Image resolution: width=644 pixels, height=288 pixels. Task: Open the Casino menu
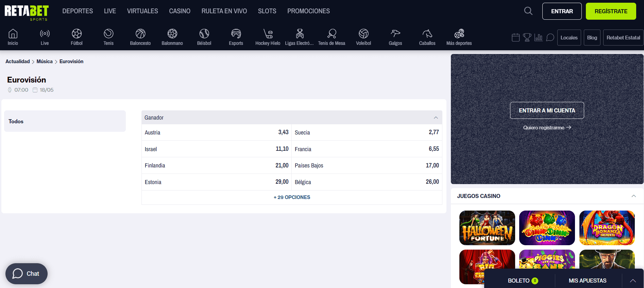click(x=180, y=11)
